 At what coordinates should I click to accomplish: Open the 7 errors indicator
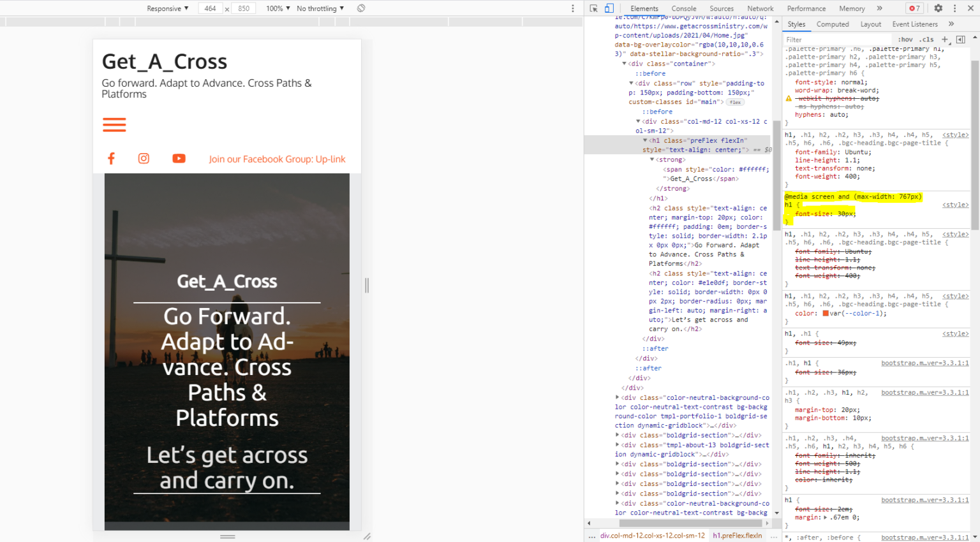coord(914,8)
